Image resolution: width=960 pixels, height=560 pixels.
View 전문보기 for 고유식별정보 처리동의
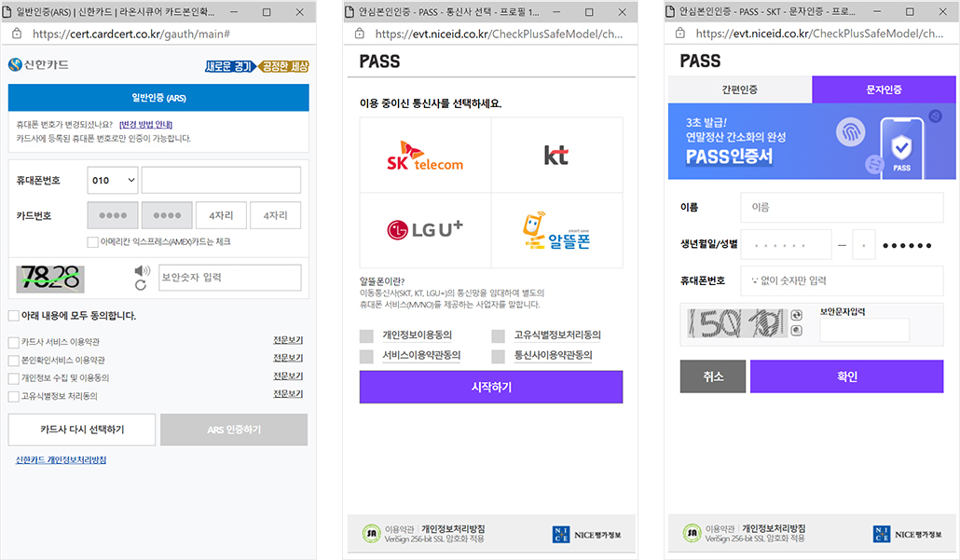pos(288,393)
